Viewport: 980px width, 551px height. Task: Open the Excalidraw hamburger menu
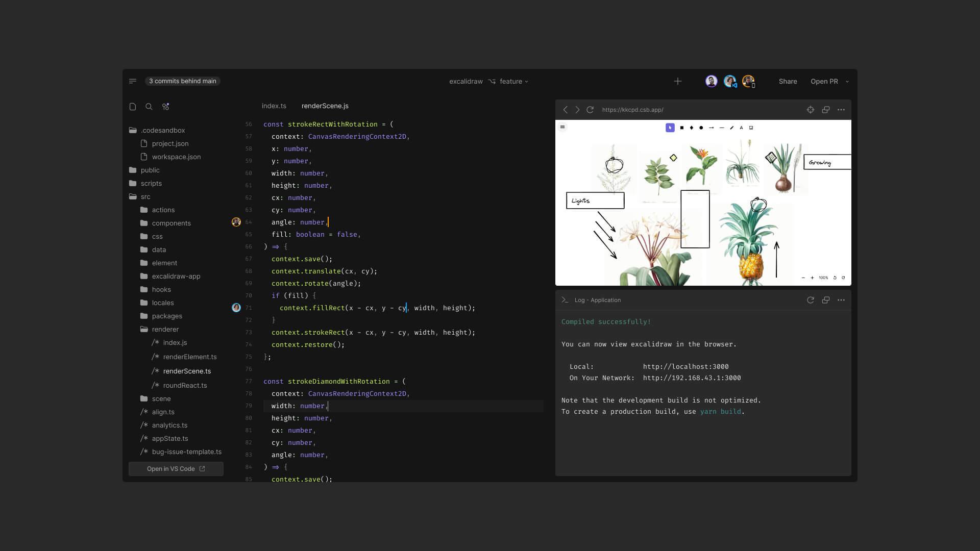[x=562, y=127]
